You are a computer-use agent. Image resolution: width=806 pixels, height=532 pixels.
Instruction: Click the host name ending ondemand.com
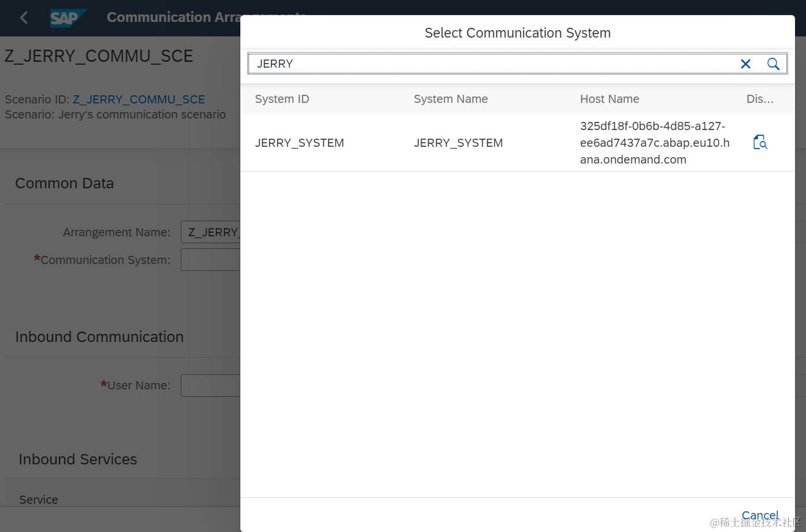click(655, 143)
